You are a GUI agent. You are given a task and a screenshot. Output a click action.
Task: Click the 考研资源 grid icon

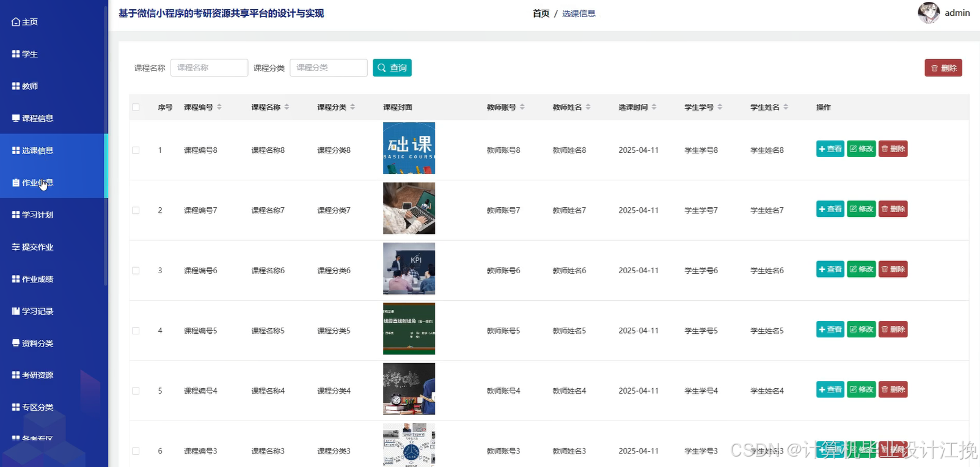pos(16,375)
